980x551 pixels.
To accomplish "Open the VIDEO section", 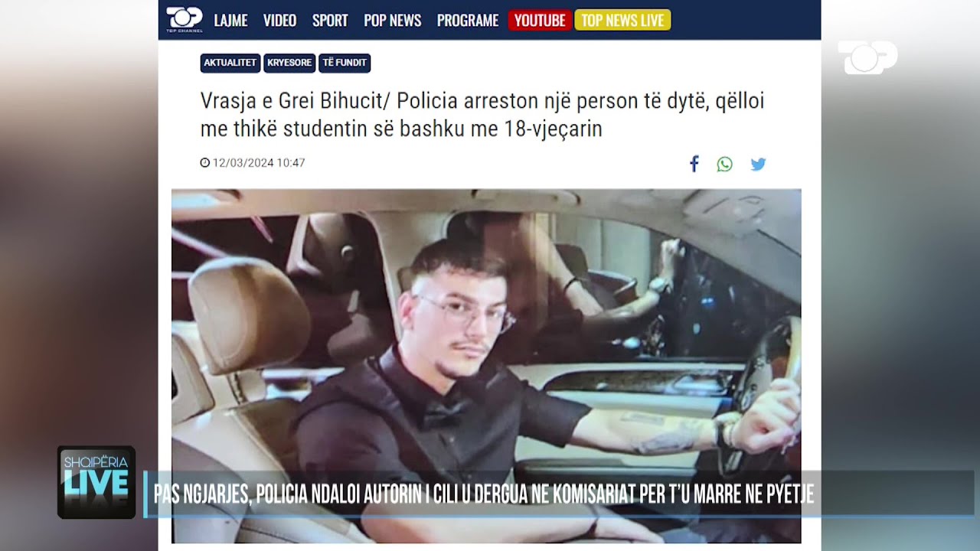I will click(279, 21).
